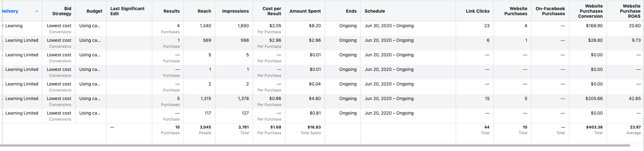Click the Last Significant Edit header
The image size is (644, 151).
point(127,11)
